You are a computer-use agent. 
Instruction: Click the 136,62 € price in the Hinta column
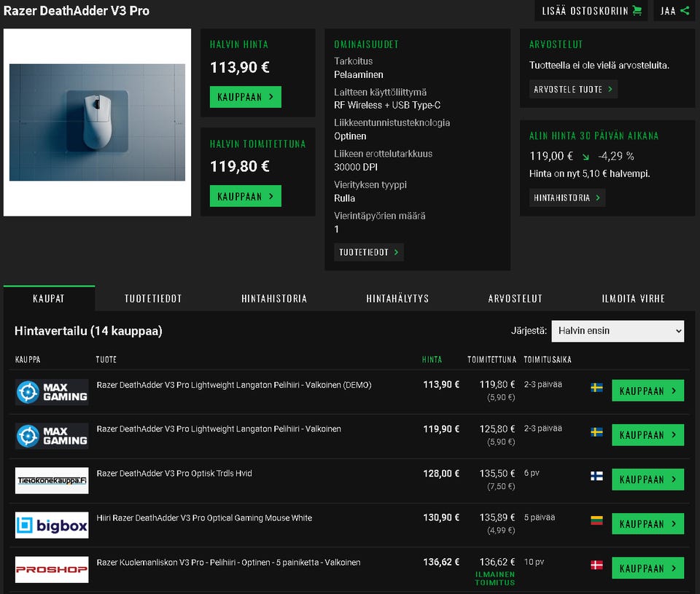click(x=441, y=562)
